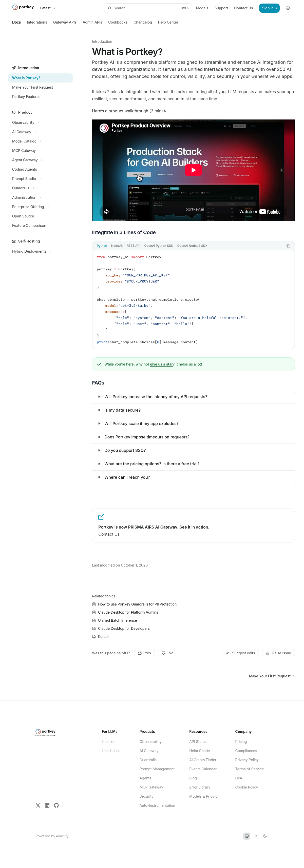Switch to light mode sun toggle

256,836
